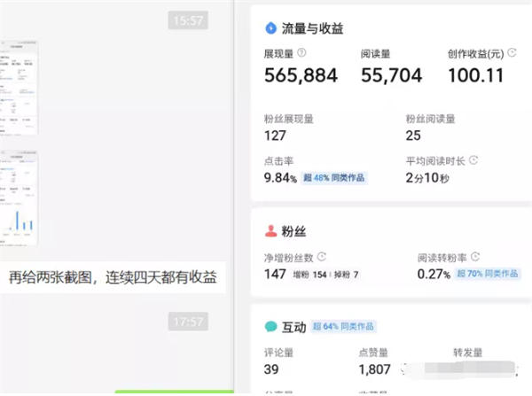
Task: Click the info icon beside 阅读转粉率
Action: click(475, 257)
